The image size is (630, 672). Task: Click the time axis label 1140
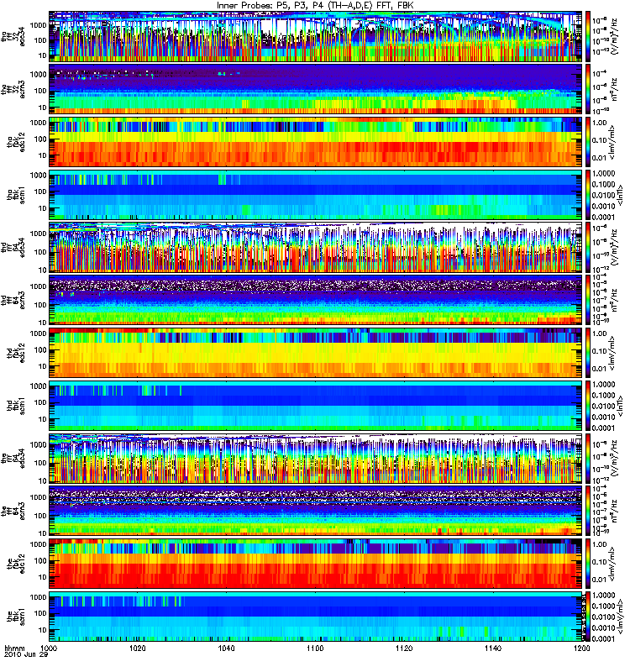[x=493, y=648]
